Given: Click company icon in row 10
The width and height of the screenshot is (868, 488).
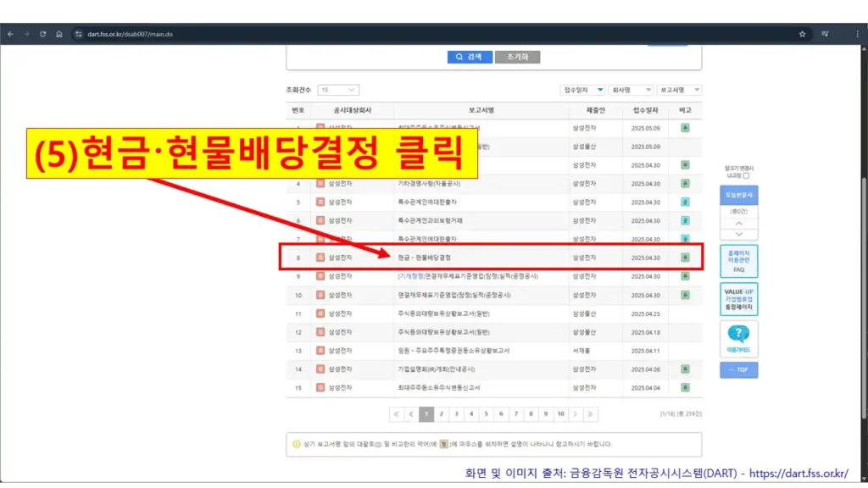Looking at the screenshot, I should point(320,295).
